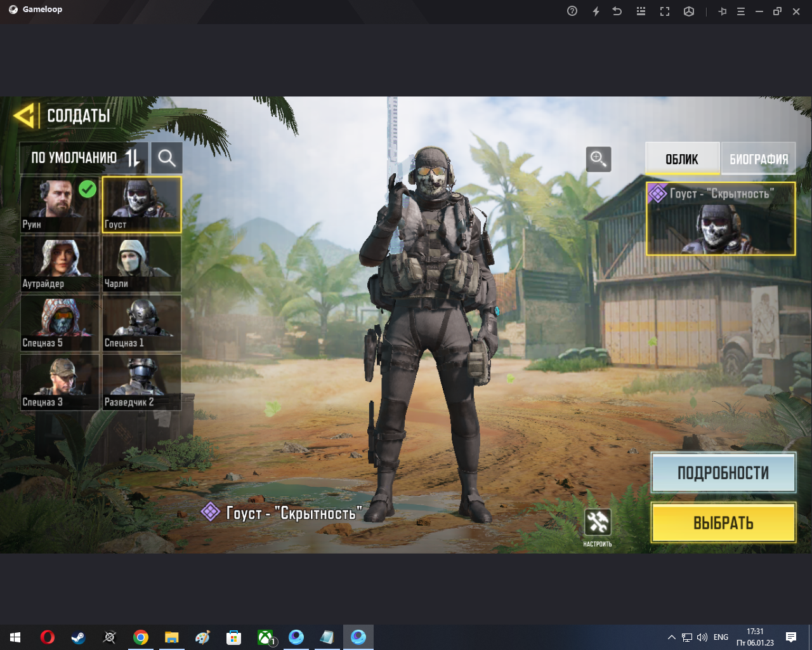Viewport: 812px width, 650px height.
Task: Open the soldier search magnifier
Action: click(167, 158)
